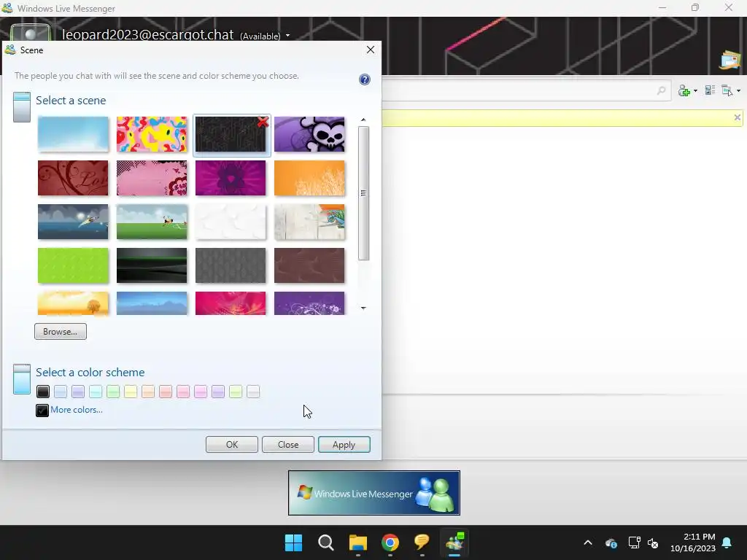This screenshot has height=560, width=747.
Task: Pick the gray patterned scene thumbnail
Action: (x=231, y=265)
